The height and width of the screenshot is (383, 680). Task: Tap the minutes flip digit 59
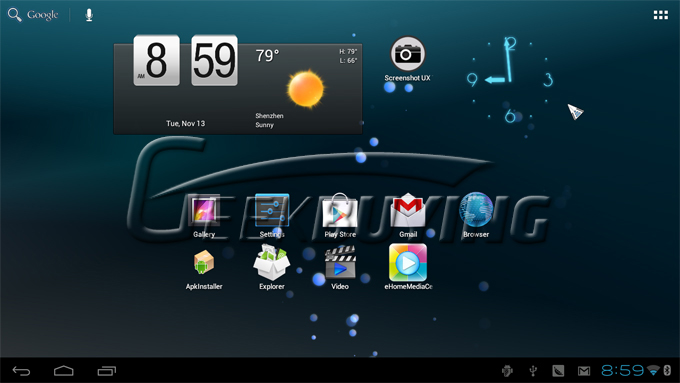click(214, 60)
